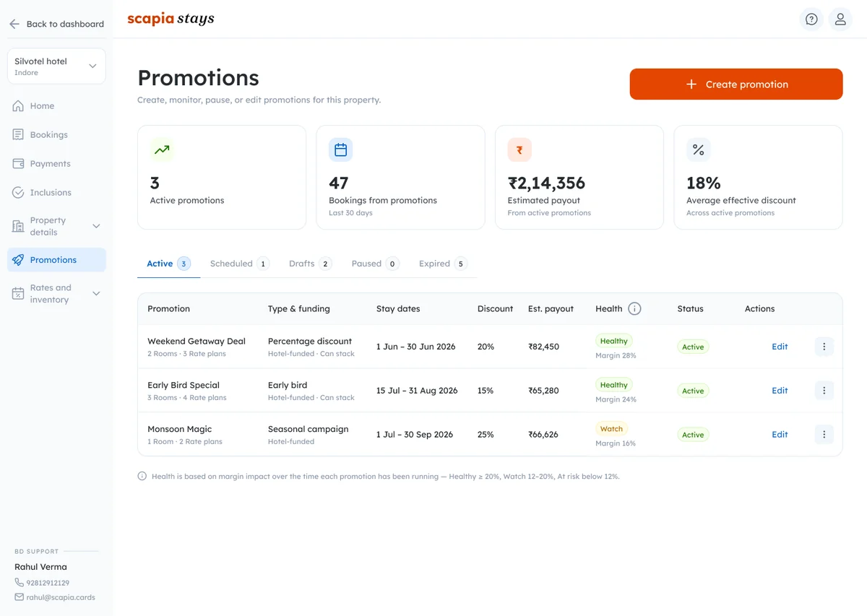Viewport: 867px width, 616px height.
Task: Open the user profile icon
Action: coord(840,19)
